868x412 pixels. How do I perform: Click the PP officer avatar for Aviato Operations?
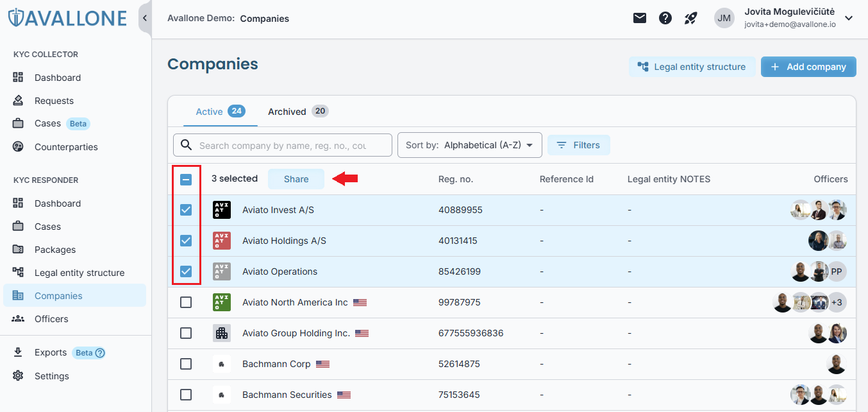837,271
